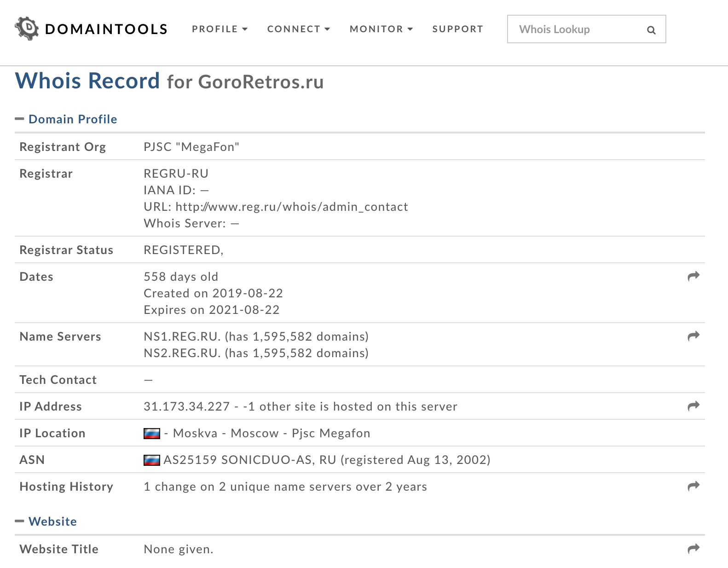Select the registrant org PJSC "MegaFon"
This screenshot has height=568, width=728.
(191, 147)
